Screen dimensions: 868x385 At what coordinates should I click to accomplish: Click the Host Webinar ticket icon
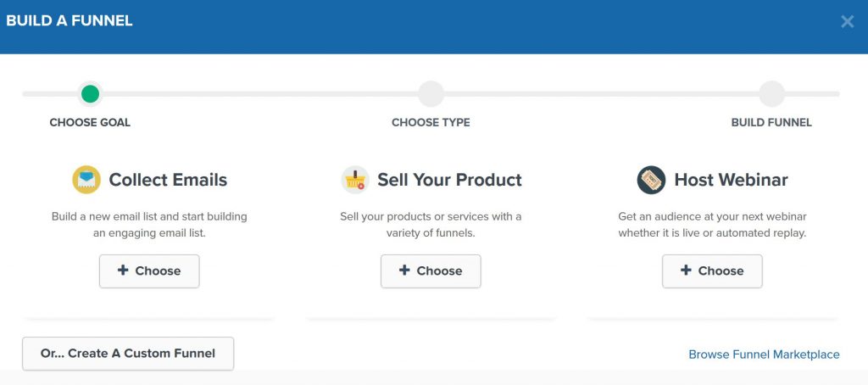(x=651, y=180)
